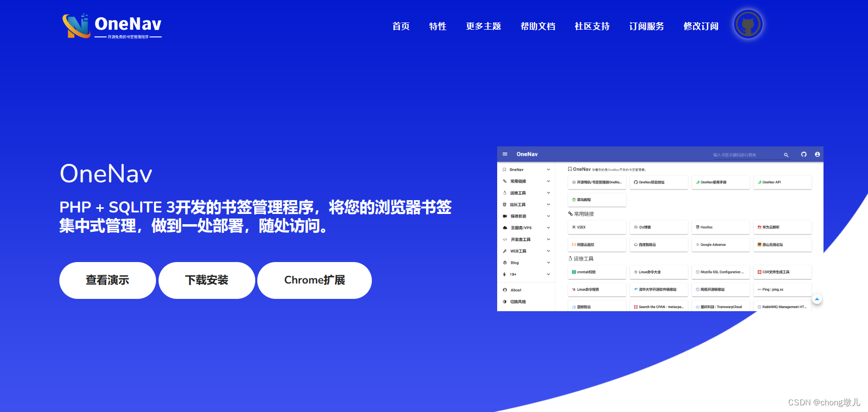Screen dimensions: 868x412
Task: Expand the 运维工具 chevron in the sidebar
Action: pyautogui.click(x=548, y=193)
